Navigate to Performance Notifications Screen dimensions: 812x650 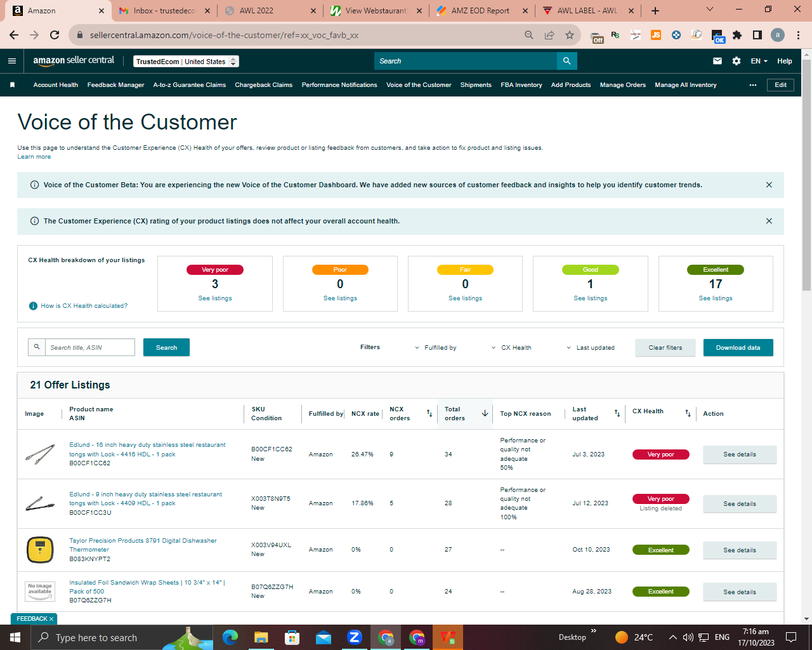pyautogui.click(x=339, y=85)
